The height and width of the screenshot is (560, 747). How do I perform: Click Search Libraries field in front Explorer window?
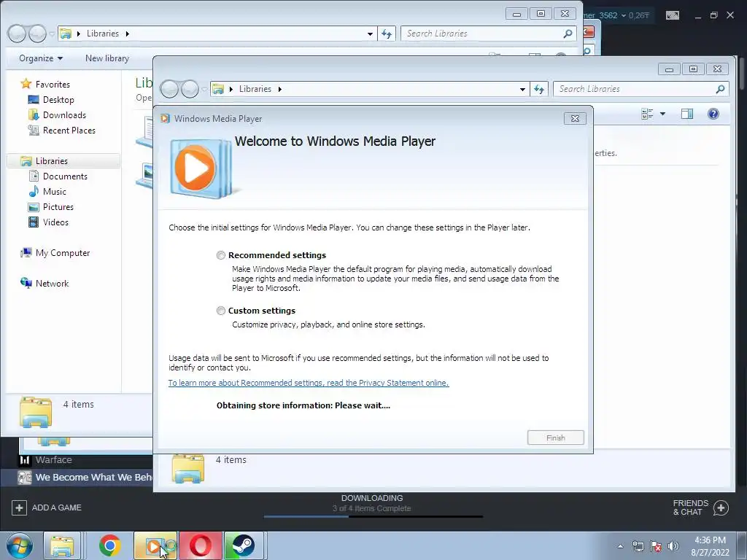pyautogui.click(x=640, y=89)
